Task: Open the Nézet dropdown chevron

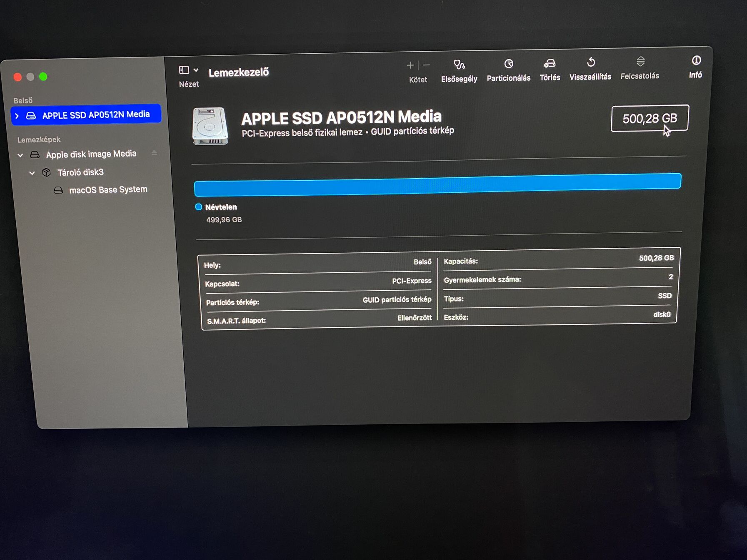Action: 196,70
